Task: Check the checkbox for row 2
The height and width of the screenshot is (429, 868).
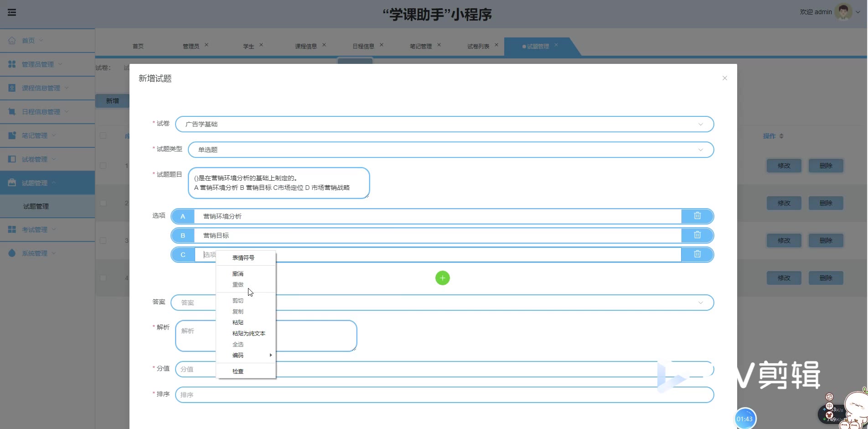Action: [103, 203]
